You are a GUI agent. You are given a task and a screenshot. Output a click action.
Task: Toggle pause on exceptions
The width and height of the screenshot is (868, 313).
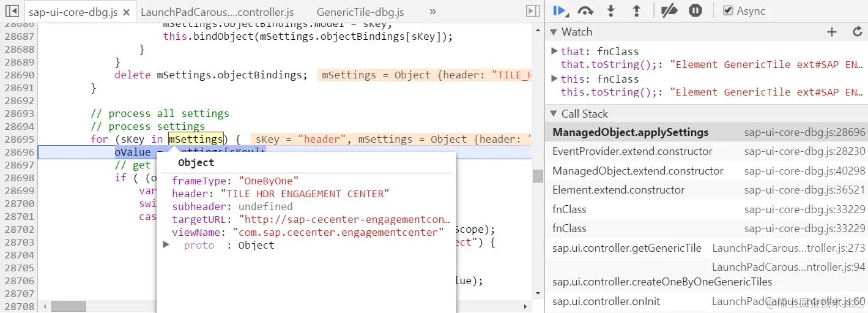(696, 10)
